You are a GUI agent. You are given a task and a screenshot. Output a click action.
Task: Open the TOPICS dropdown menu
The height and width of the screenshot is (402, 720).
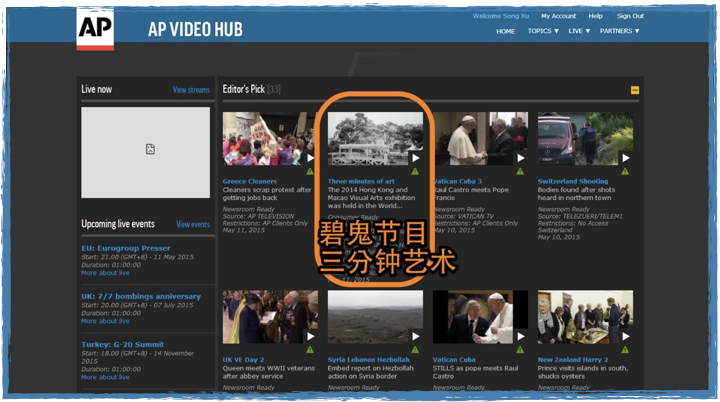pyautogui.click(x=543, y=31)
